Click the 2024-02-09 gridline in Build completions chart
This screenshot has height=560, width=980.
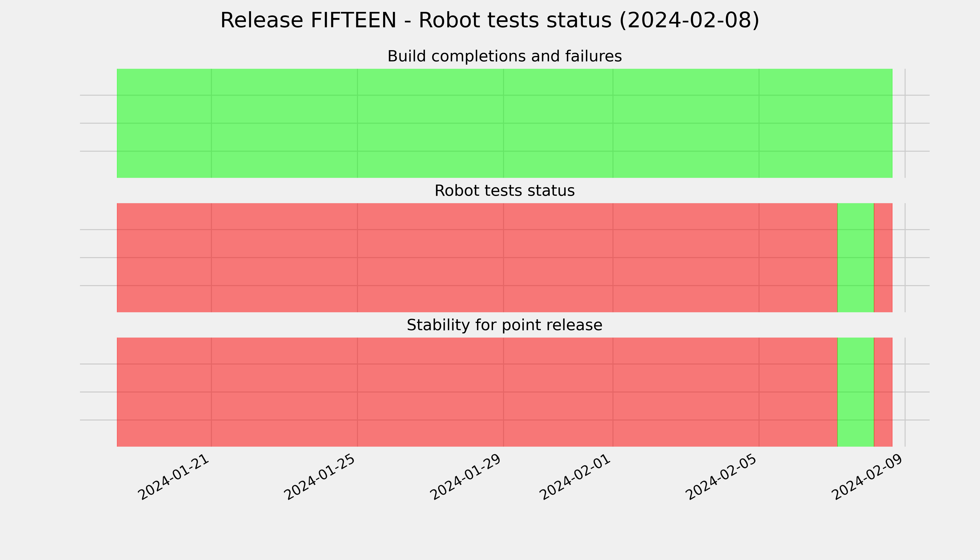(905, 123)
